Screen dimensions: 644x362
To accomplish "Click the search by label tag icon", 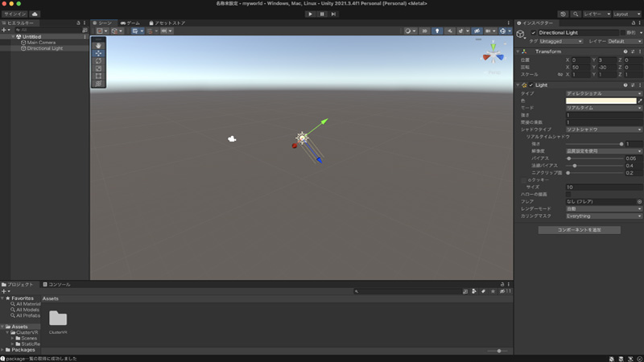I will tap(484, 291).
